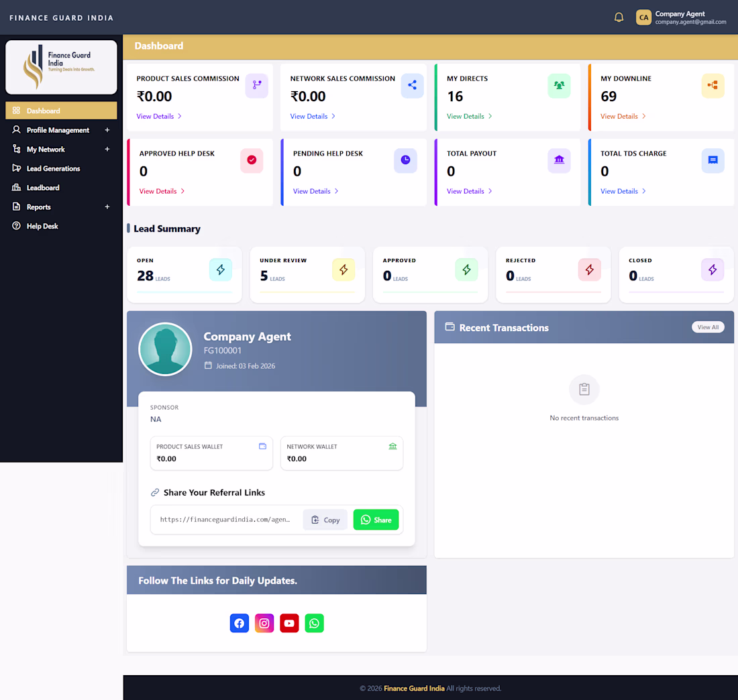View Details for Product Sales Commission

(159, 116)
